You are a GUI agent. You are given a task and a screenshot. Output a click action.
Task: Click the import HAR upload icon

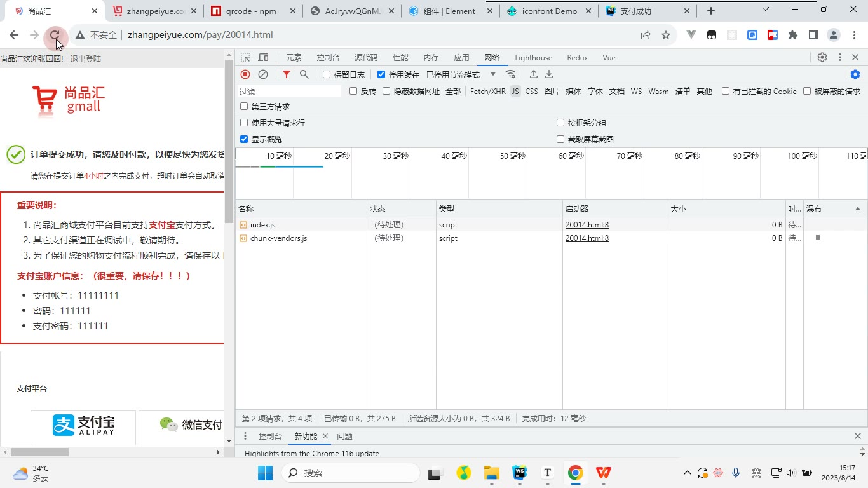[534, 74]
